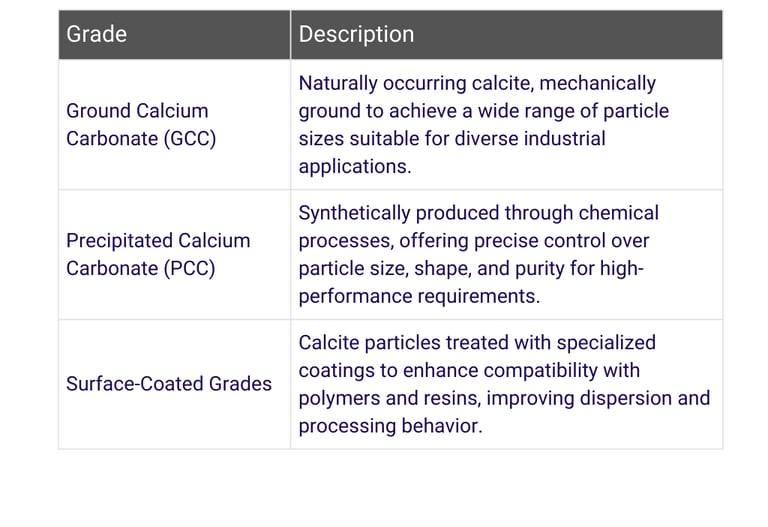This screenshot has height=527, width=768.
Task: Click the 'Calcite particles treated' description text
Action: coord(477,343)
